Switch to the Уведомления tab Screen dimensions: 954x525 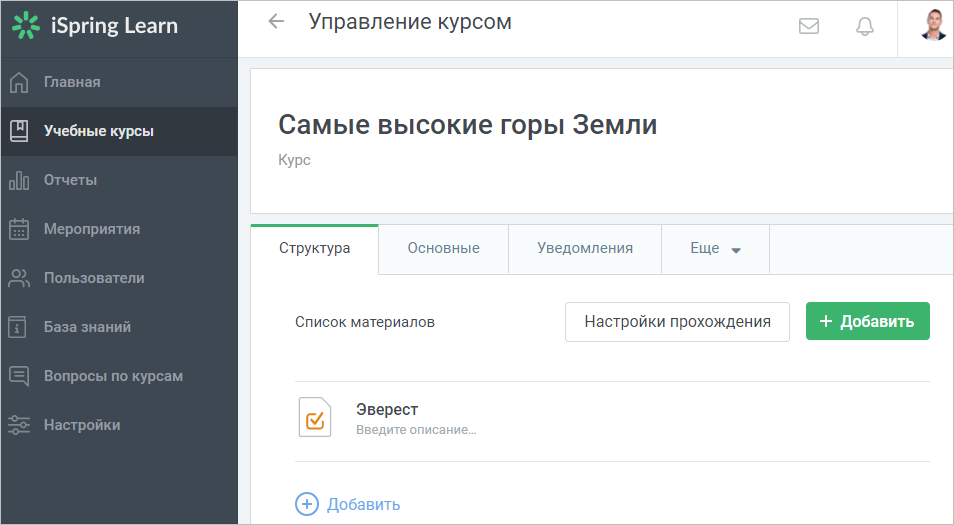tap(585, 249)
